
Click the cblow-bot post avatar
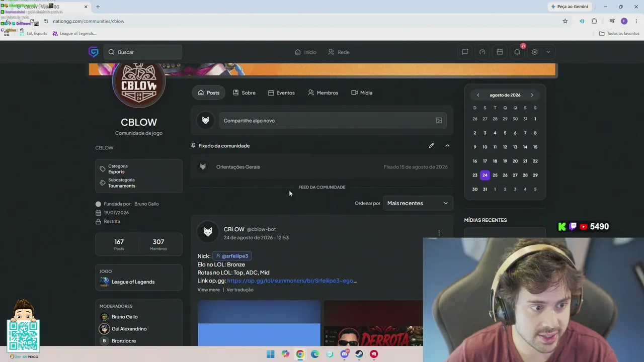point(208,232)
